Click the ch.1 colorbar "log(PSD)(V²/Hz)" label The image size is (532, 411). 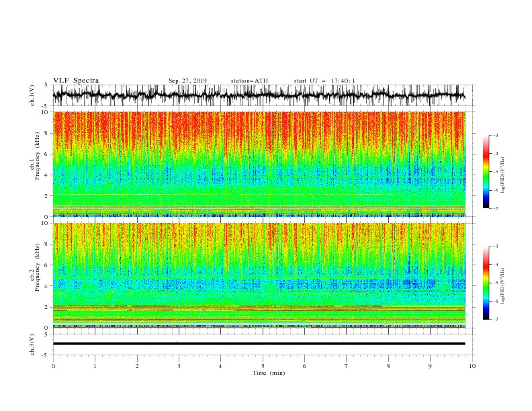tap(502, 175)
